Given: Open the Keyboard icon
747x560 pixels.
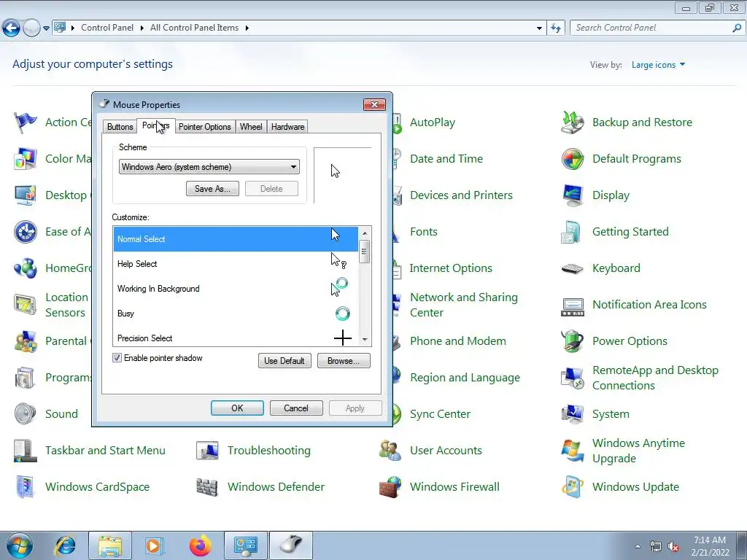Looking at the screenshot, I should pos(573,268).
